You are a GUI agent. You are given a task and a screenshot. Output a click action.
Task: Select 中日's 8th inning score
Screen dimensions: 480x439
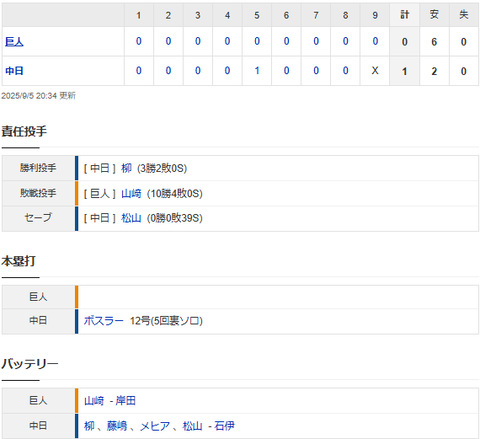click(x=345, y=71)
